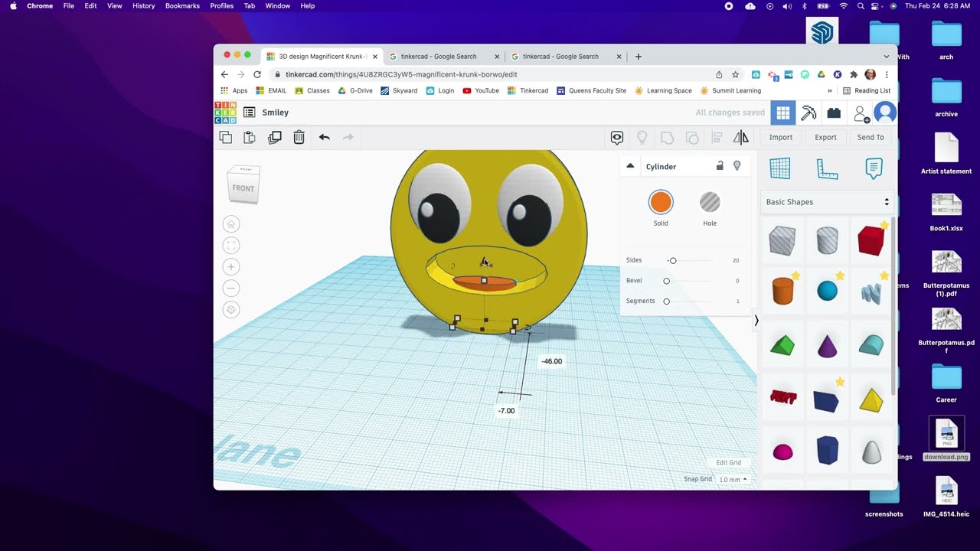Toggle Cylinder hide lightbulb in inspector
The height and width of the screenshot is (551, 980).
pos(737,166)
